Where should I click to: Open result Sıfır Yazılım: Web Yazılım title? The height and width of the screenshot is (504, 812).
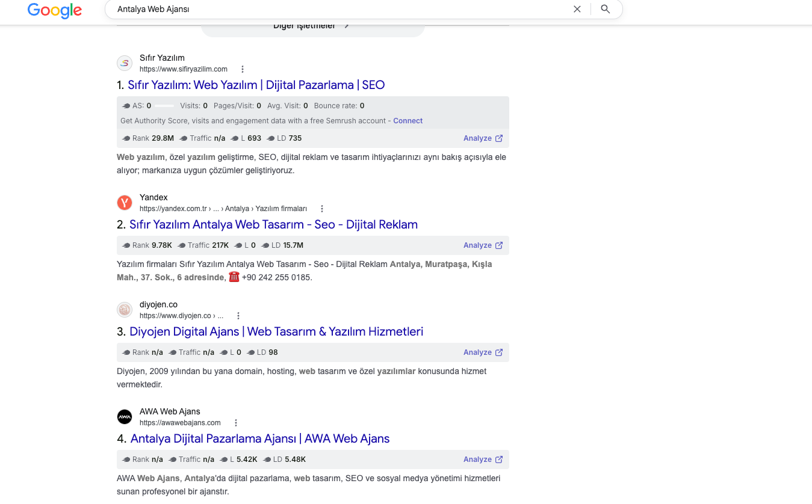coord(256,85)
